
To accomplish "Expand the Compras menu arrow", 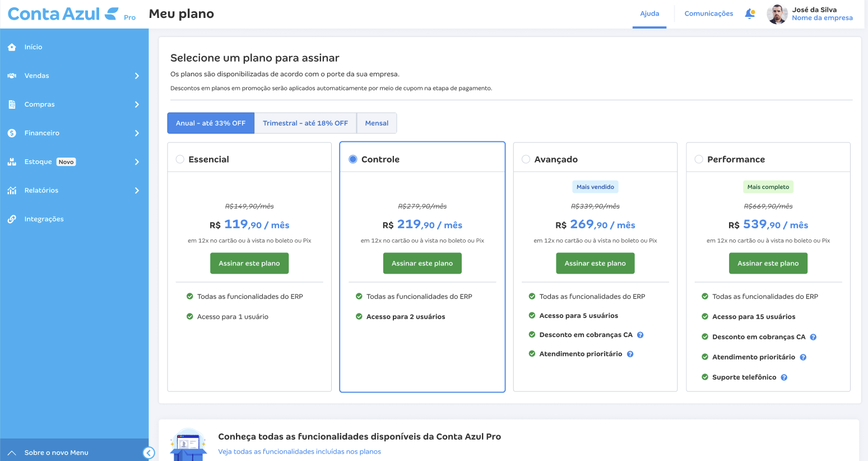I will [137, 104].
